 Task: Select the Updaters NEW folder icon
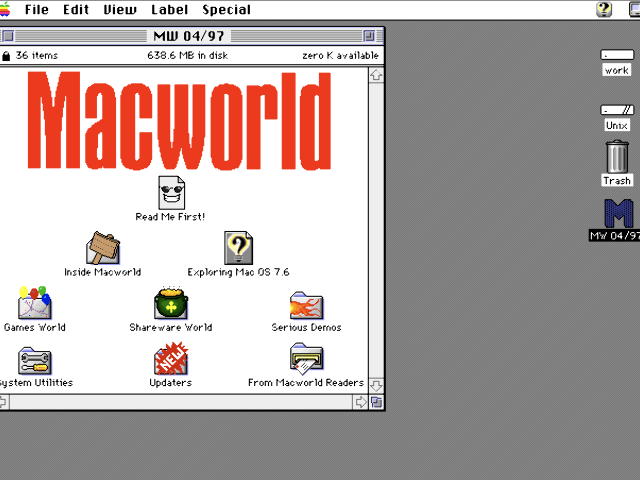point(171,358)
